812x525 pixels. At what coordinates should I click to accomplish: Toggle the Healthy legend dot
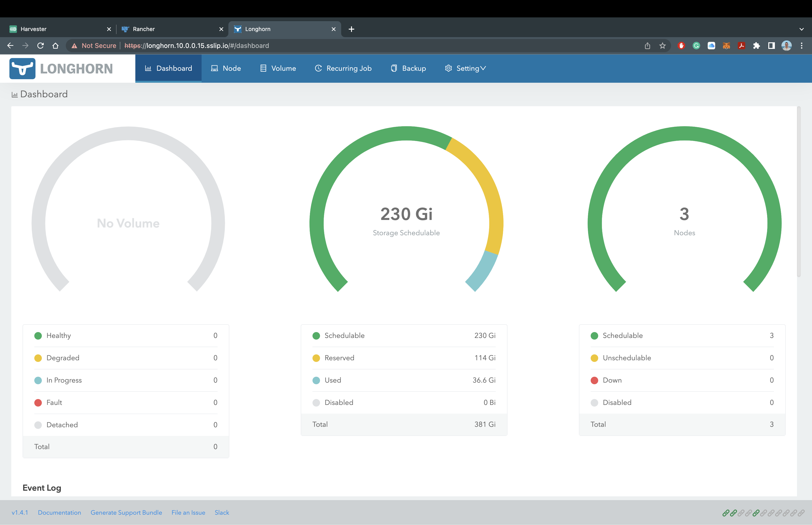38,335
